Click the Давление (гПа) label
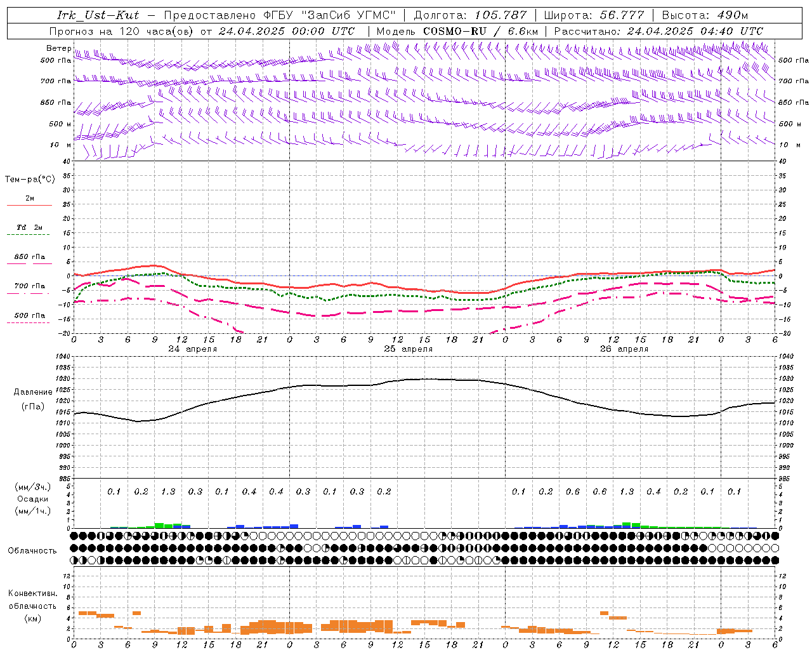 tap(33, 399)
